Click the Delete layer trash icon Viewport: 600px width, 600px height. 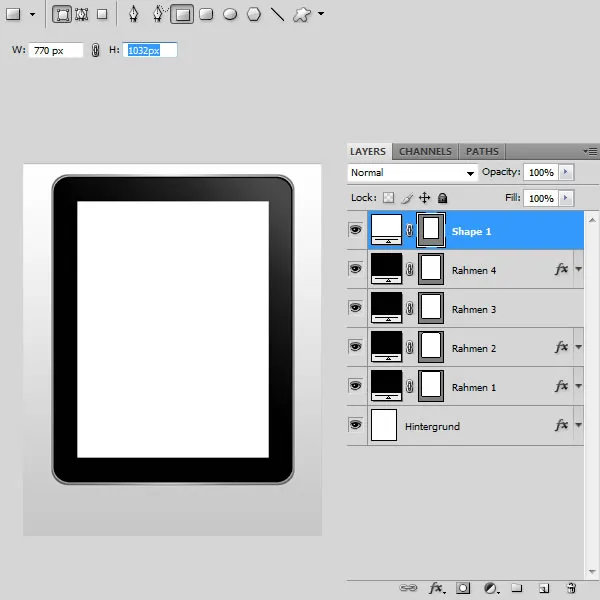pos(571,588)
